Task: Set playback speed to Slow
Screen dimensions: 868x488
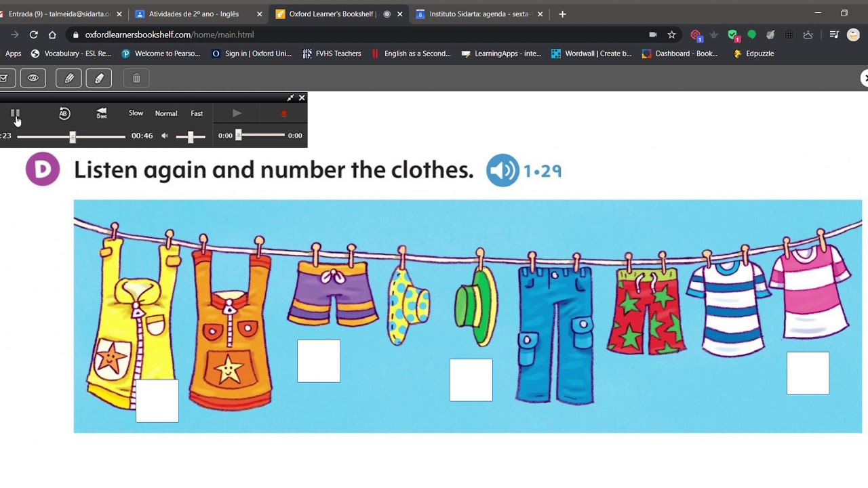Action: 136,113
